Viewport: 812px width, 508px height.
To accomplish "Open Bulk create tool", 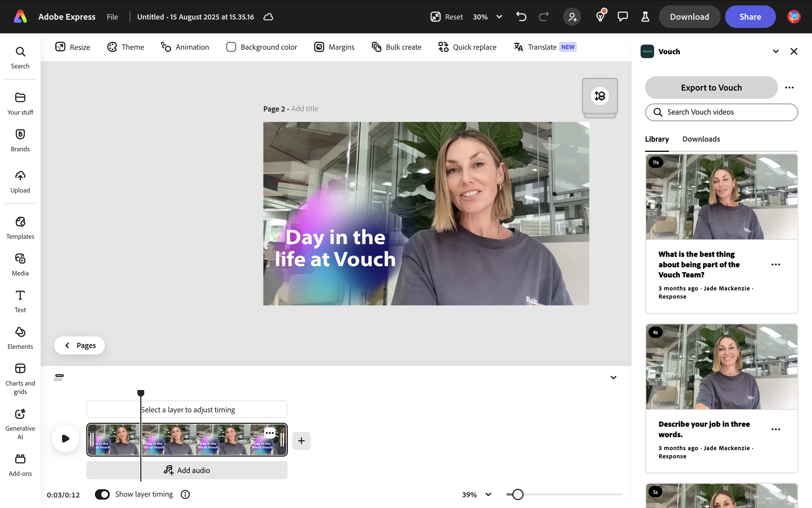I will (x=396, y=47).
